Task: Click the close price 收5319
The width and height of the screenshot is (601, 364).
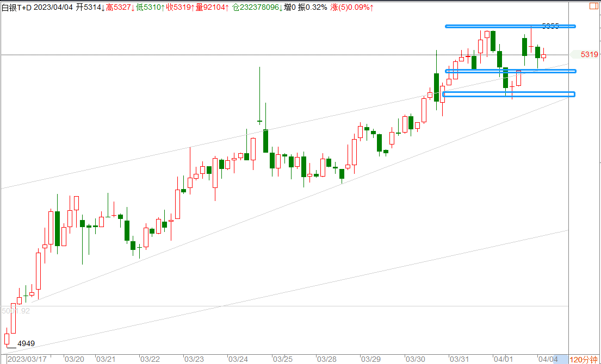Action: click(181, 7)
